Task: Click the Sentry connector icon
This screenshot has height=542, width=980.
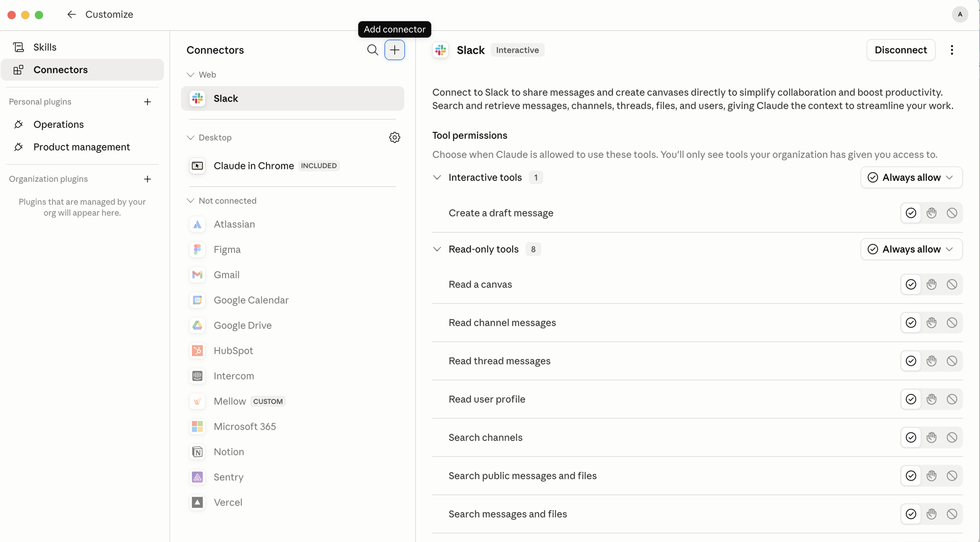Action: point(198,477)
